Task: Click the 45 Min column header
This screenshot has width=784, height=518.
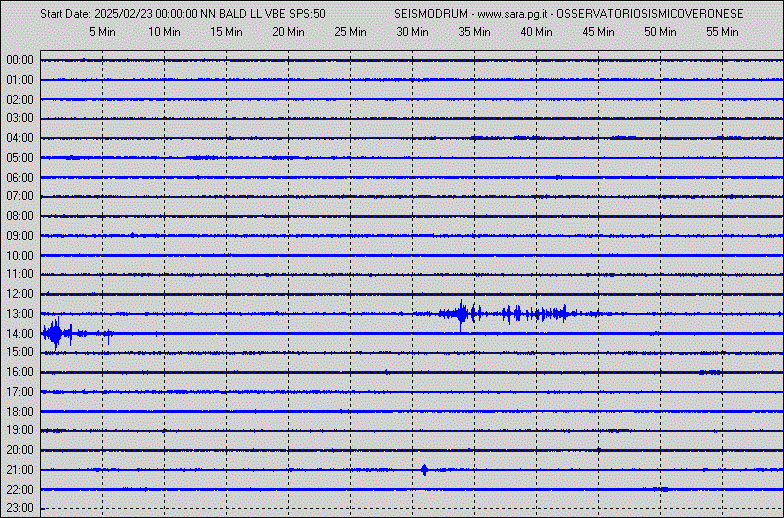Action: [598, 32]
